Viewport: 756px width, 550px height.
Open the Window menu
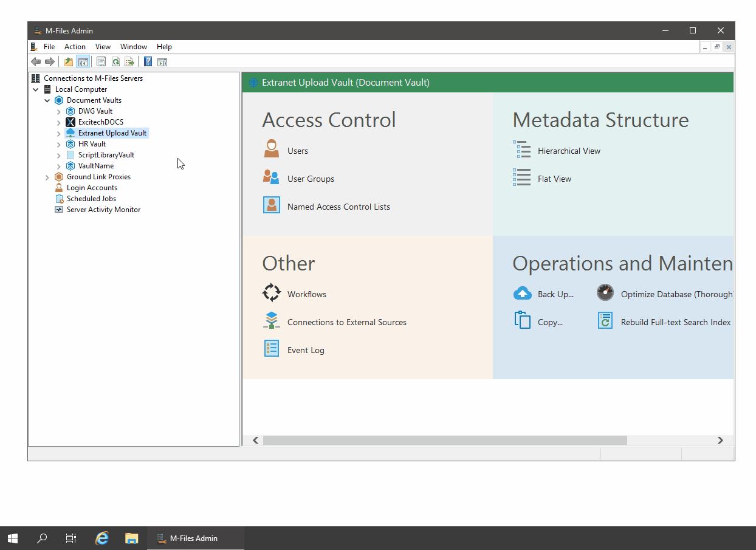[x=134, y=47]
